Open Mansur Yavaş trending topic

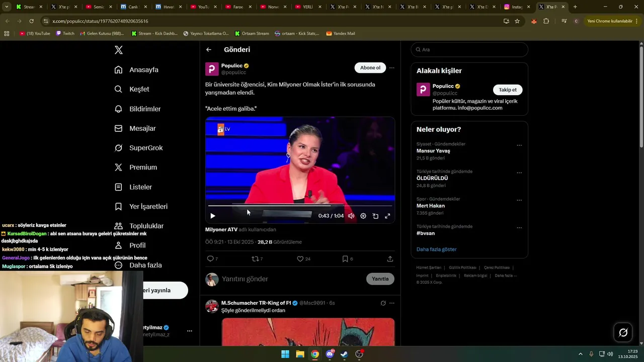coord(433,151)
